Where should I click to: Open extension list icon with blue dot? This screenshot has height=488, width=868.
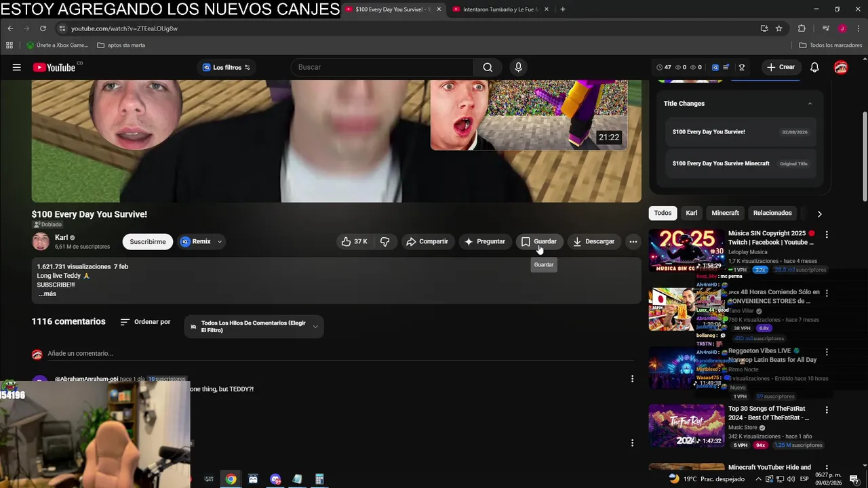click(x=726, y=67)
